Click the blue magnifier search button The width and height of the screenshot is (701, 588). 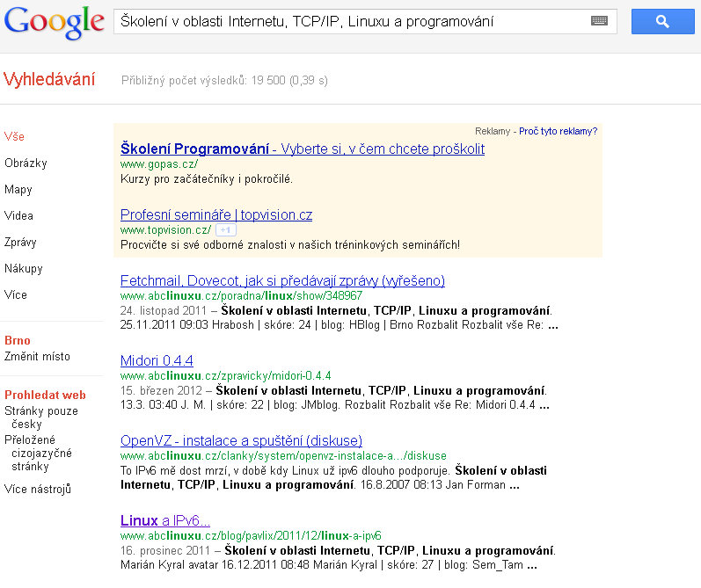662,21
